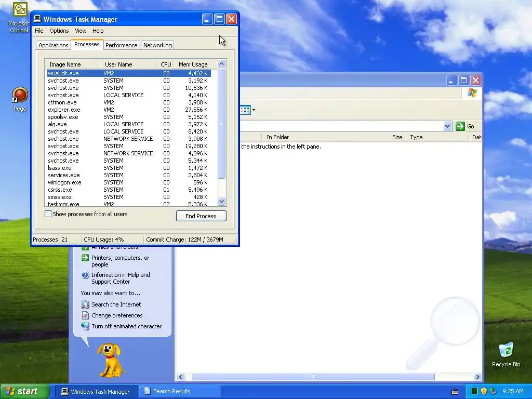Click the Type column header in Search Results
This screenshot has width=532, height=399.
(x=436, y=137)
